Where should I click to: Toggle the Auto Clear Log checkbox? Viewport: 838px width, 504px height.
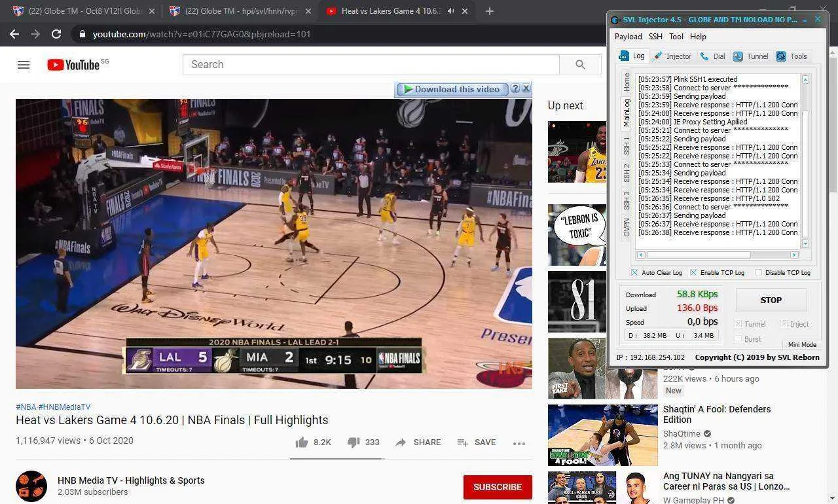pos(634,272)
